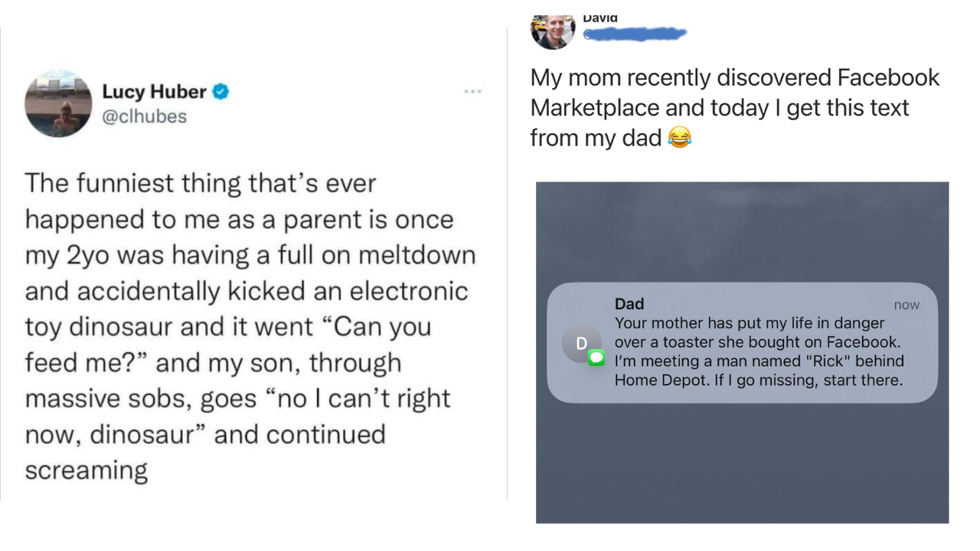Open the Lucy Huber display name

pos(154,92)
